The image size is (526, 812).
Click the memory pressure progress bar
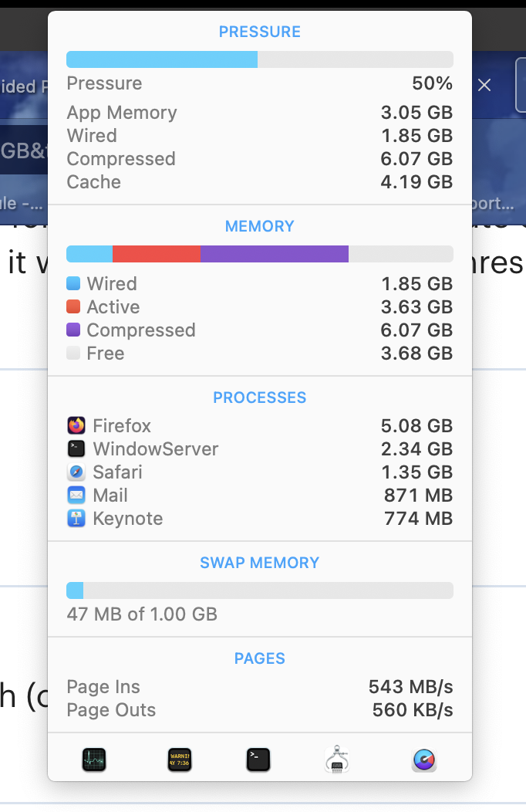click(259, 60)
